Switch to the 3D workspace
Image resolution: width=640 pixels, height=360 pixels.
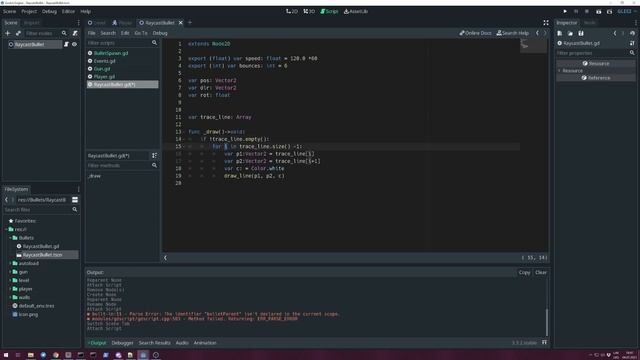tap(309, 11)
